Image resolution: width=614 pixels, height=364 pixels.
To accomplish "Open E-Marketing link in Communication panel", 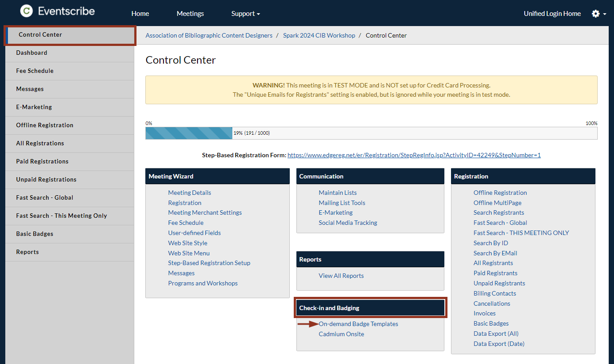I will pos(336,212).
